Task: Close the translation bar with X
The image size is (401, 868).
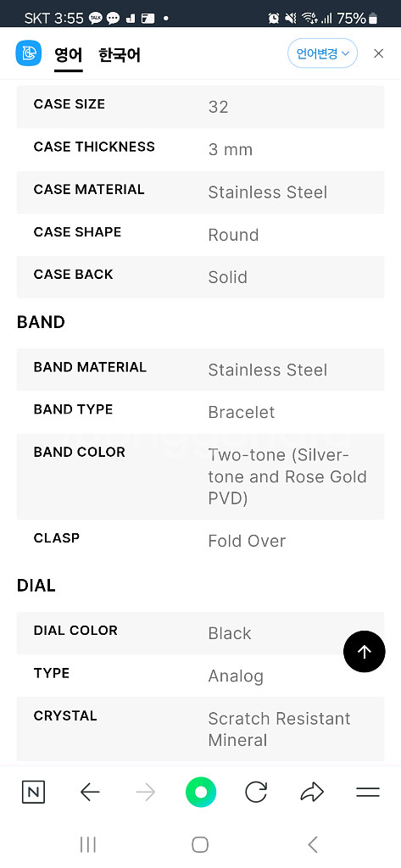Action: 378,53
